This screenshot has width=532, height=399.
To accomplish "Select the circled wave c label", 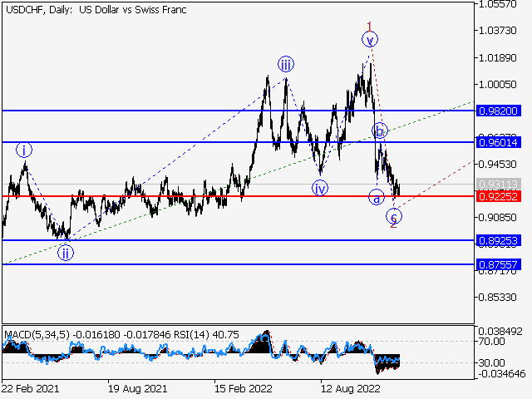I will point(394,216).
